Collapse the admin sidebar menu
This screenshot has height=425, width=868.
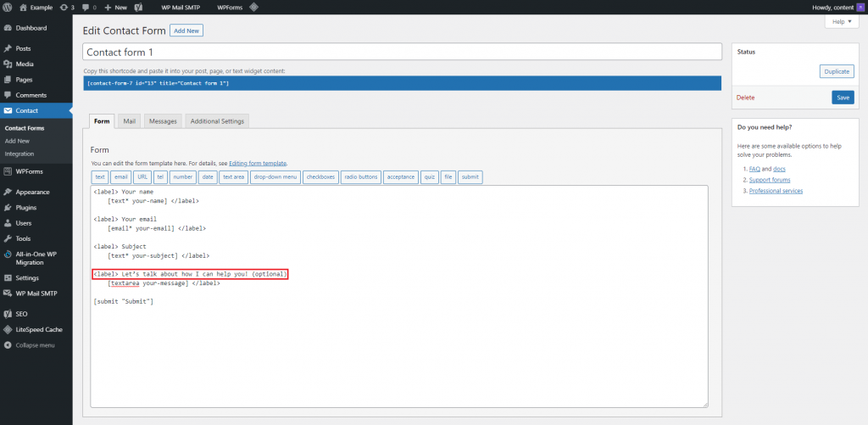point(36,345)
